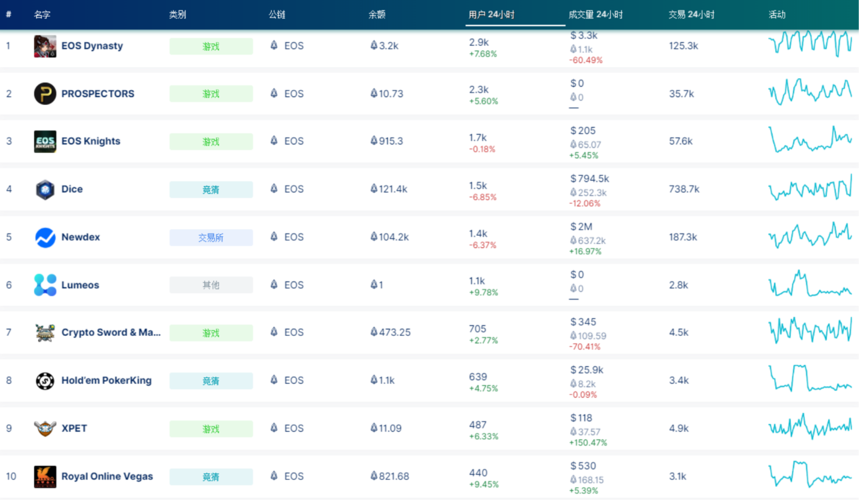Click the 公链 column header
Image resolution: width=859 pixels, height=504 pixels.
pyautogui.click(x=277, y=14)
